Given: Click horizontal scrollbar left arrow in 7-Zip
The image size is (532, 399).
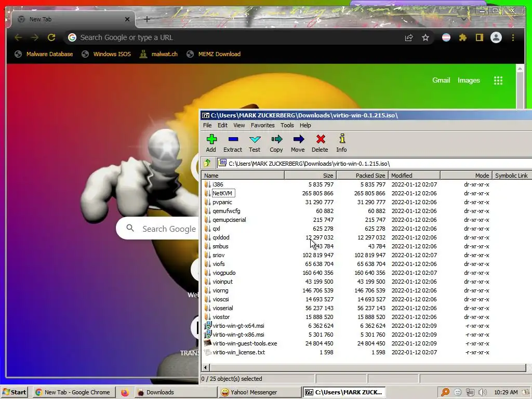Looking at the screenshot, I should pos(206,367).
